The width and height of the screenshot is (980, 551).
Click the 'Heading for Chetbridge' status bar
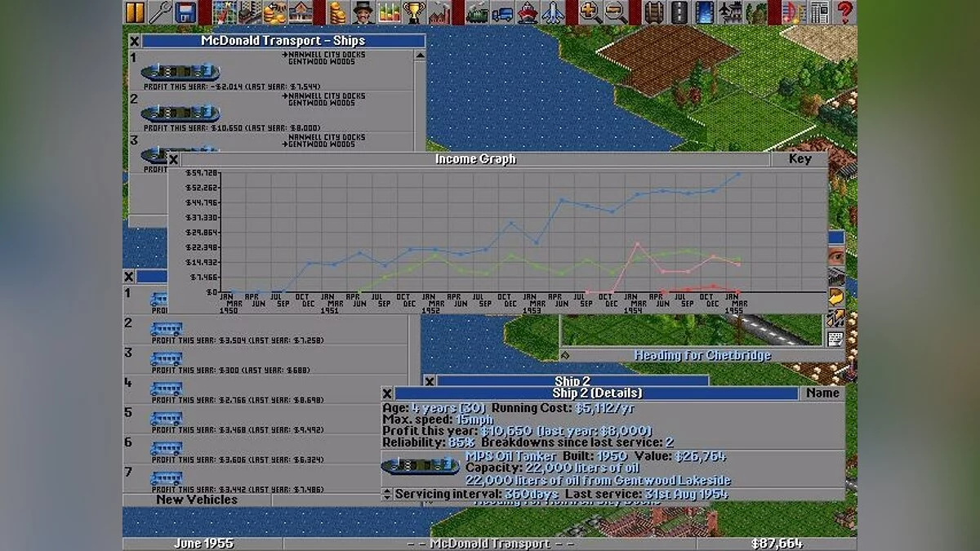click(702, 355)
